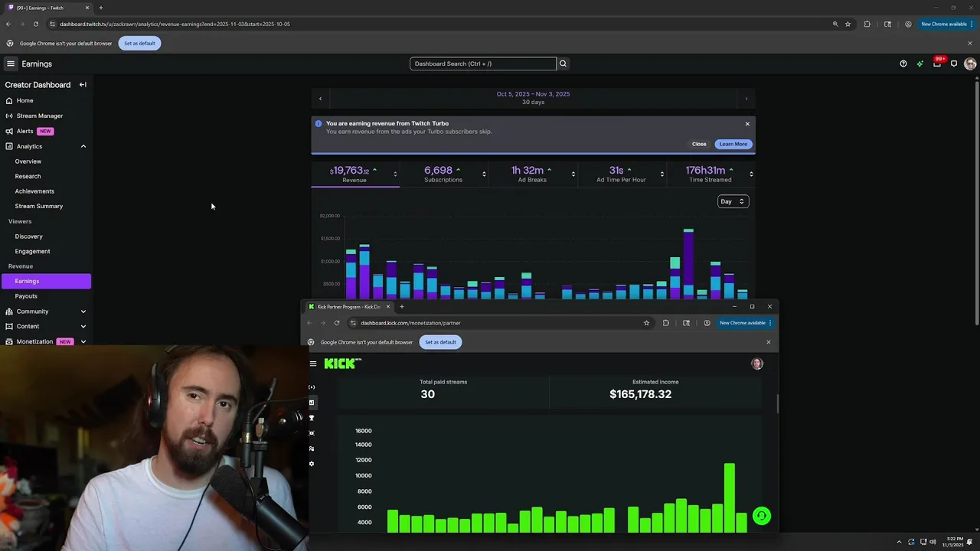Click Learn More on the Turbo banner
Image resolution: width=980 pixels, height=551 pixels.
pos(733,144)
